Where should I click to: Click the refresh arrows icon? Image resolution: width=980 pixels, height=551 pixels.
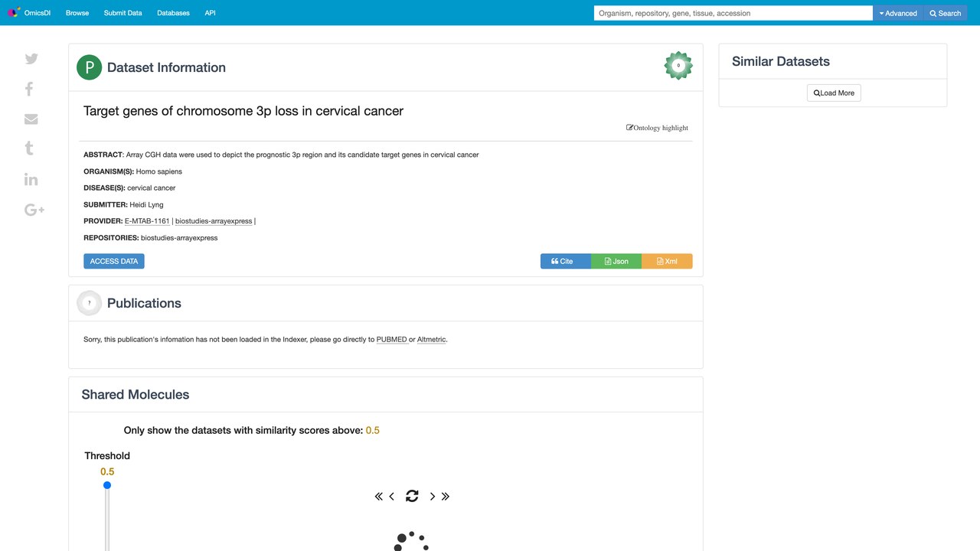click(412, 496)
